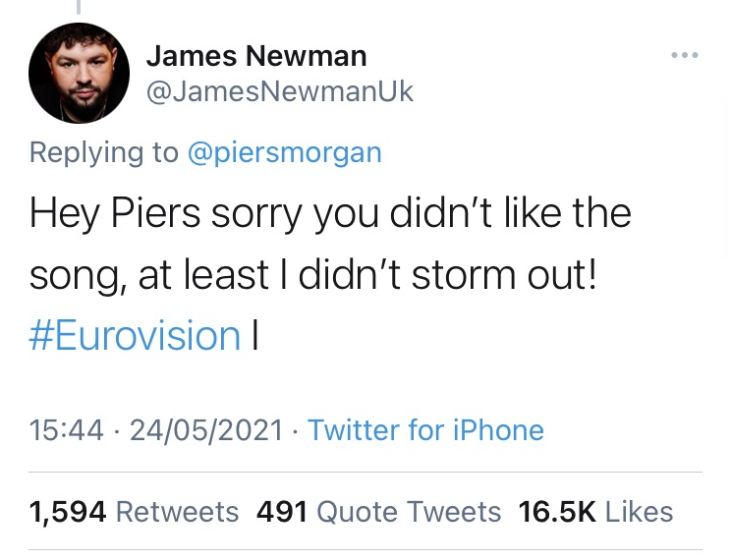Open the three-dot more options menu
The image size is (731, 560).
pos(685,55)
